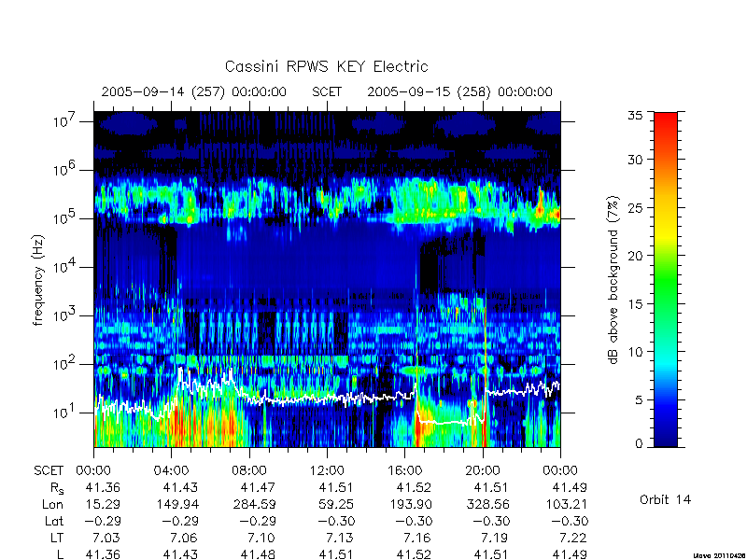Viewport: 747px width, 560px height.
Task: Click the colorbar tick value 35
Action: 635,116
